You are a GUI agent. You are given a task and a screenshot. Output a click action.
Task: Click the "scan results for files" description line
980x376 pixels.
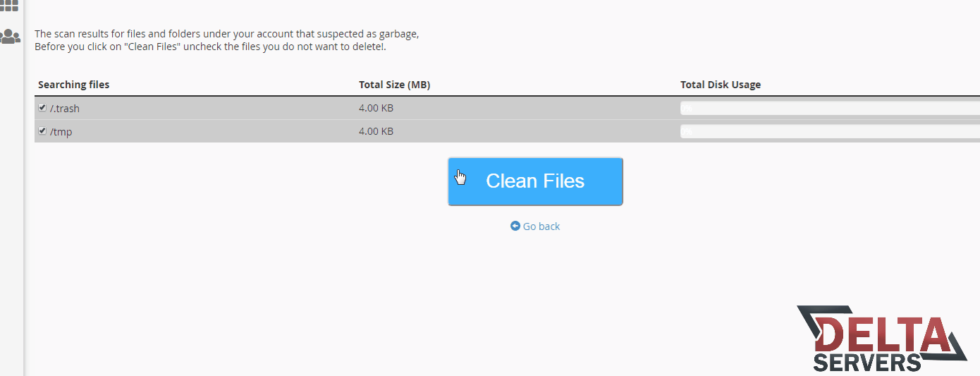pos(226,34)
